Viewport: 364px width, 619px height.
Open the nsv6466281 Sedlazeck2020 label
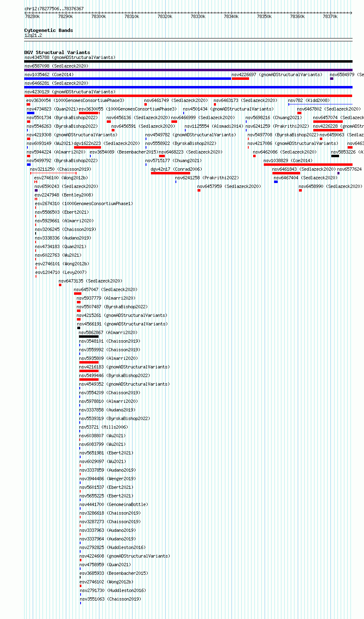[x=56, y=83]
